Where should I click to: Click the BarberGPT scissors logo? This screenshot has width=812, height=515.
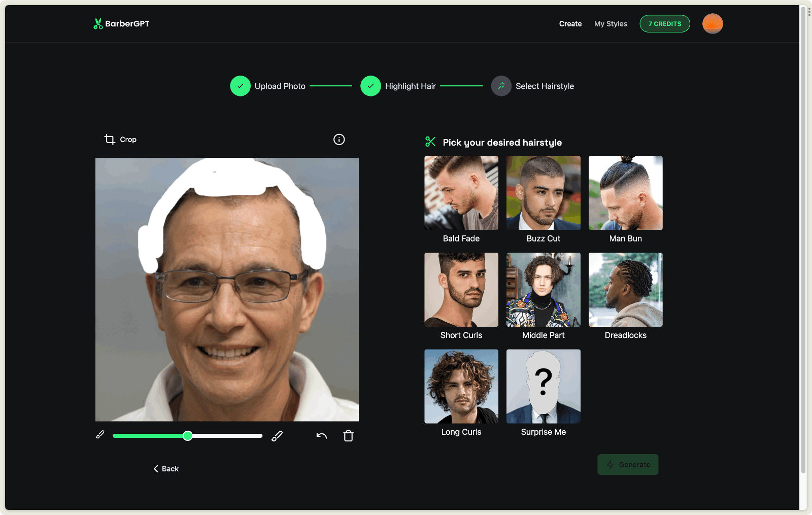click(x=98, y=24)
